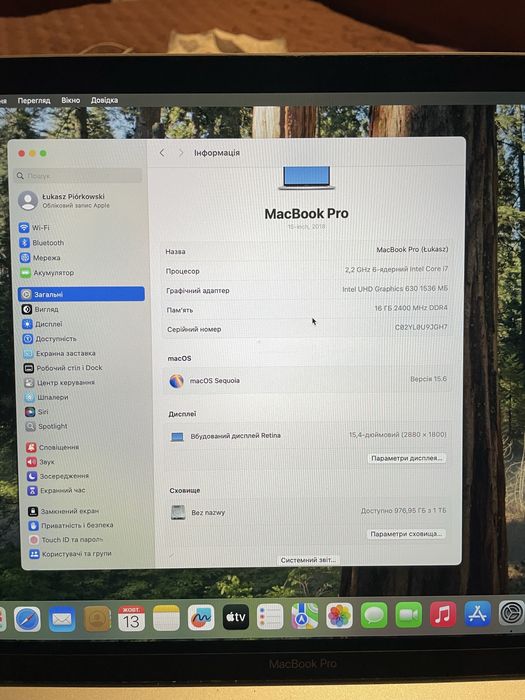Launch FaceTime from the Dock
This screenshot has width=525, height=700.
408,614
